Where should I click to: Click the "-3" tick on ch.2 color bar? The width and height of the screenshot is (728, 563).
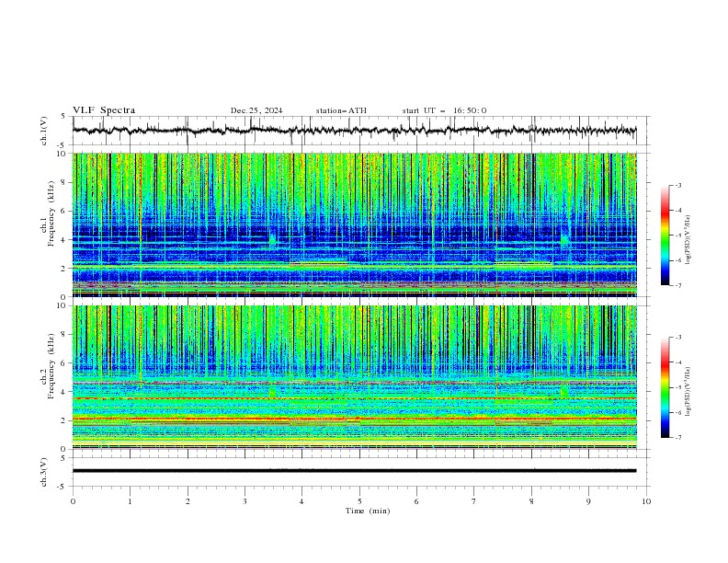coord(678,338)
